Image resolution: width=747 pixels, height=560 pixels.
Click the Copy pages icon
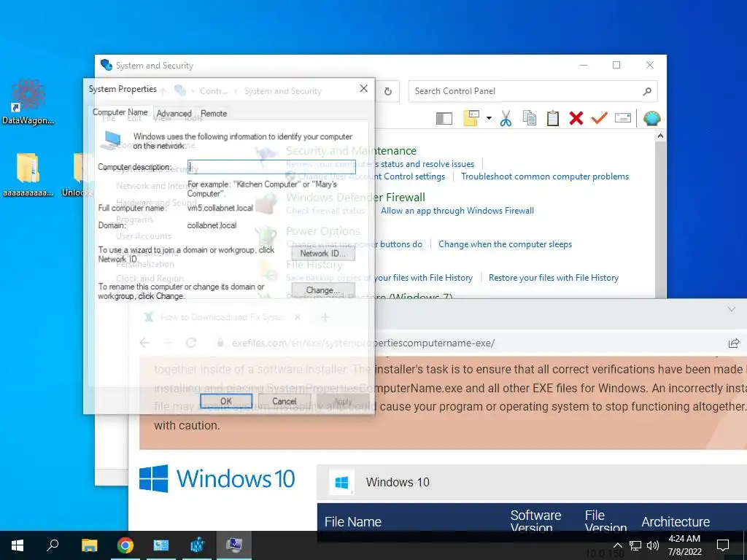point(530,118)
